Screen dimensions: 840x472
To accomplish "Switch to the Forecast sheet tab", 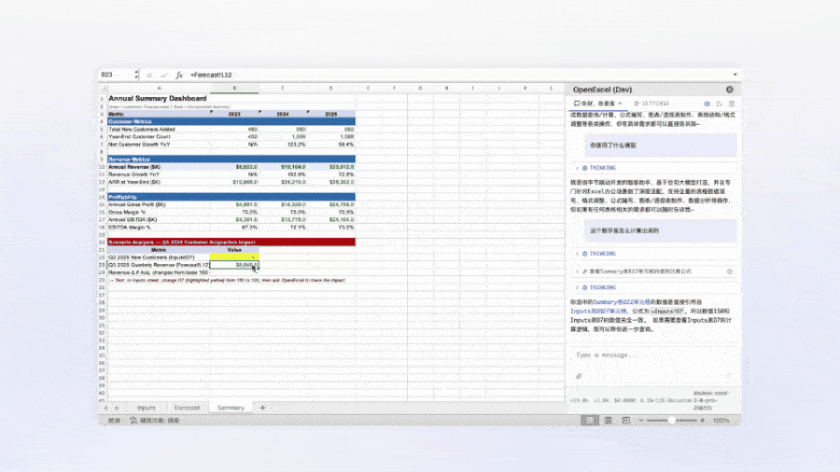I will (x=187, y=408).
